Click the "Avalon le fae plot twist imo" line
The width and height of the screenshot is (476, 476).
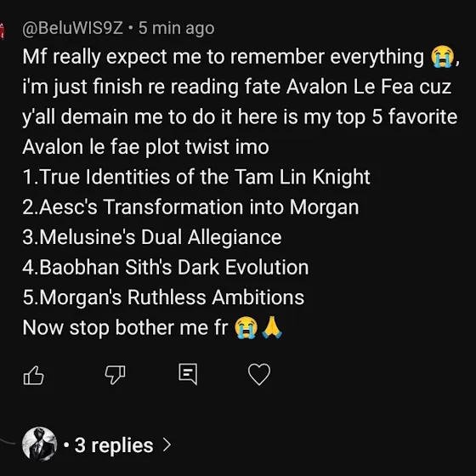tap(145, 147)
